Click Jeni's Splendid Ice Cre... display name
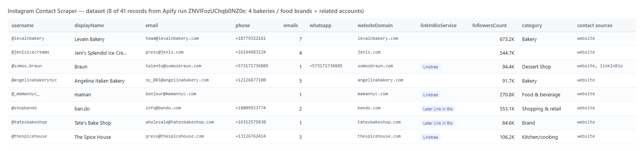This screenshot has width=644, height=151. coord(100,53)
